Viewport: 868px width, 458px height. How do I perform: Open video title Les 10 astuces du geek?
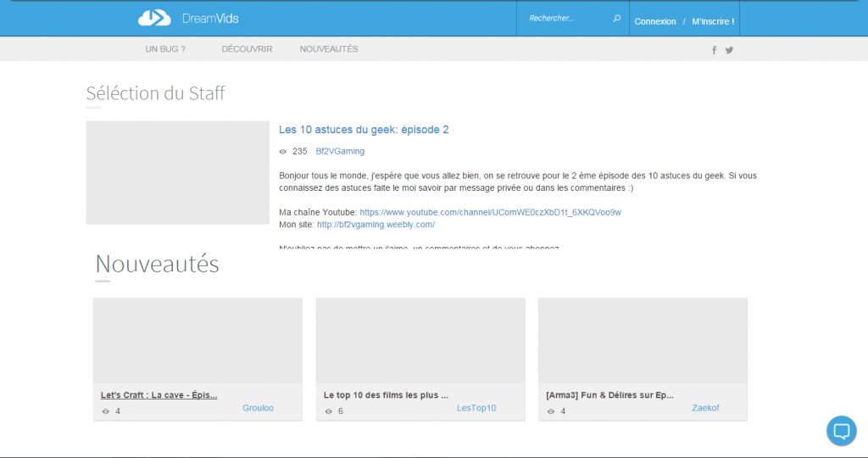[364, 130]
